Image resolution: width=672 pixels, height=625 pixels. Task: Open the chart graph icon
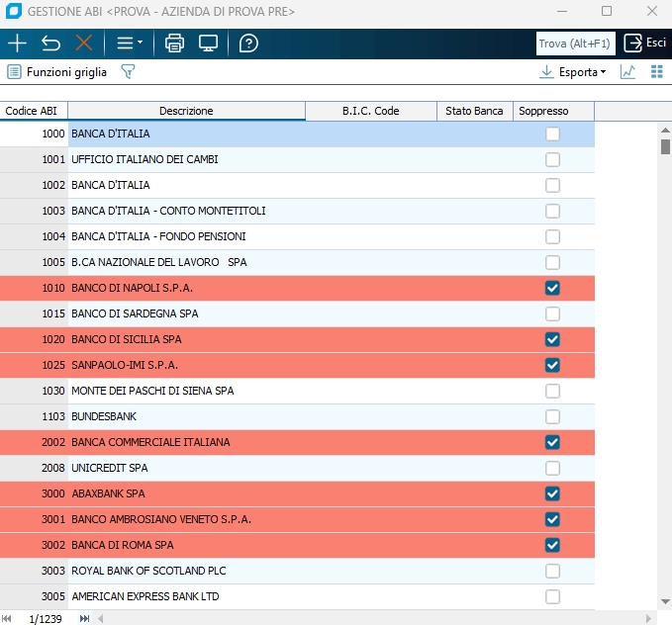(x=627, y=72)
